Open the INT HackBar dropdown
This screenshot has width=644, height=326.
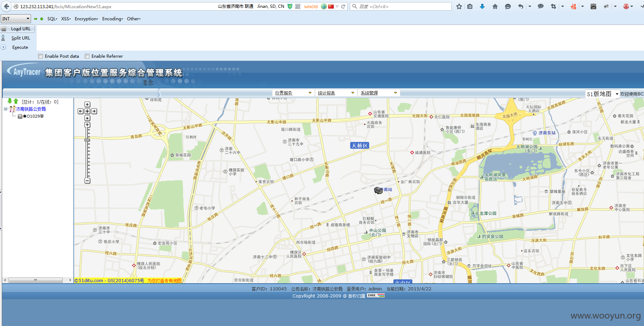point(16,19)
